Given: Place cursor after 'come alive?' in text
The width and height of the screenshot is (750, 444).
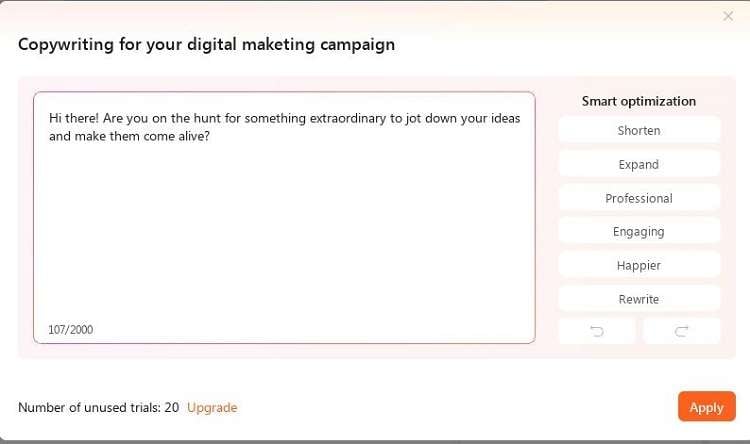Looking at the screenshot, I should 210,137.
